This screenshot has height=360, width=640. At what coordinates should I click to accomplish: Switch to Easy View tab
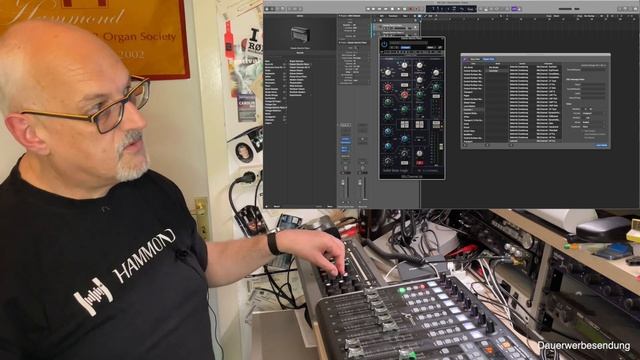[x=475, y=59]
